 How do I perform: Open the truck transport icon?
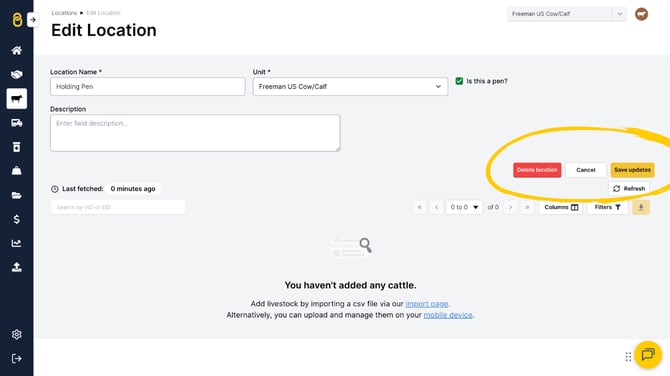click(x=17, y=123)
